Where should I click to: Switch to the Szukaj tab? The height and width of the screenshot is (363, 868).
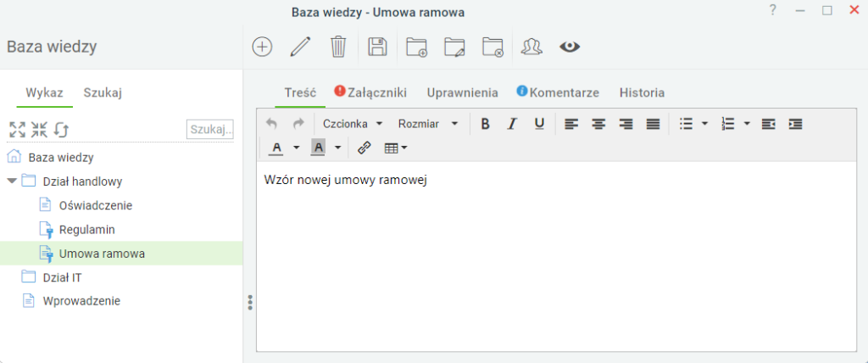(103, 92)
